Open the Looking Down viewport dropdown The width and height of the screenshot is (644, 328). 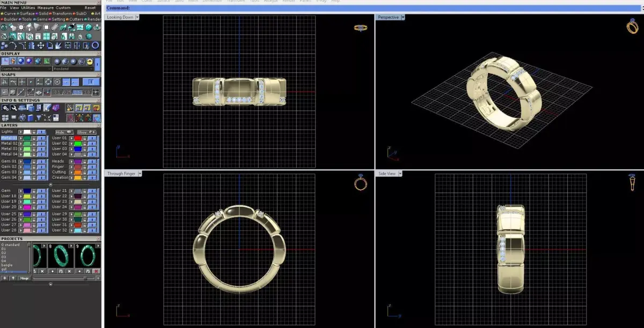[x=137, y=17]
